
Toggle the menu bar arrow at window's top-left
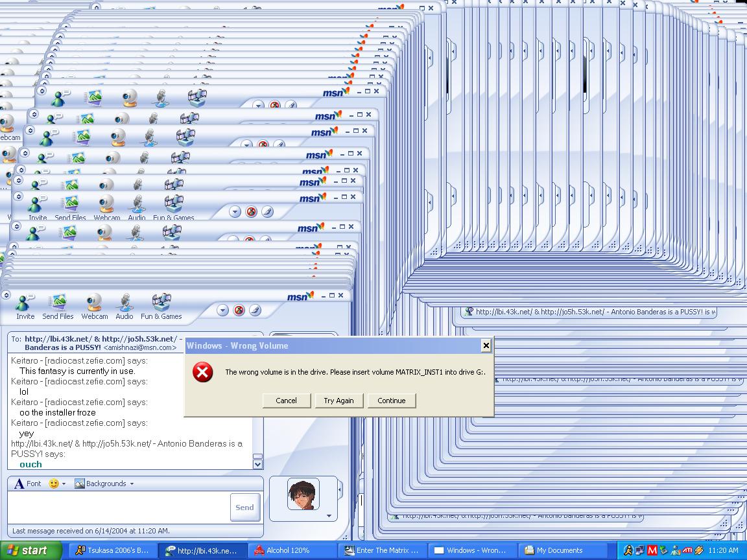click(x=6, y=295)
